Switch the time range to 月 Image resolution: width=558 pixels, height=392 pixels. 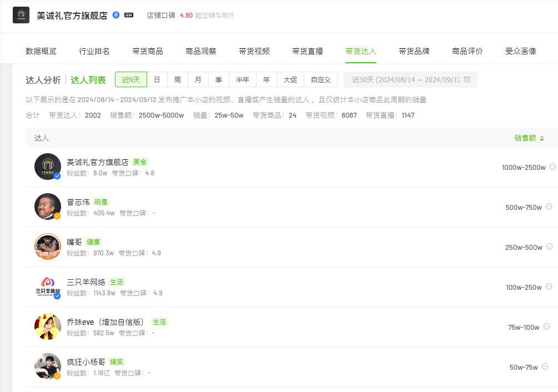(198, 80)
